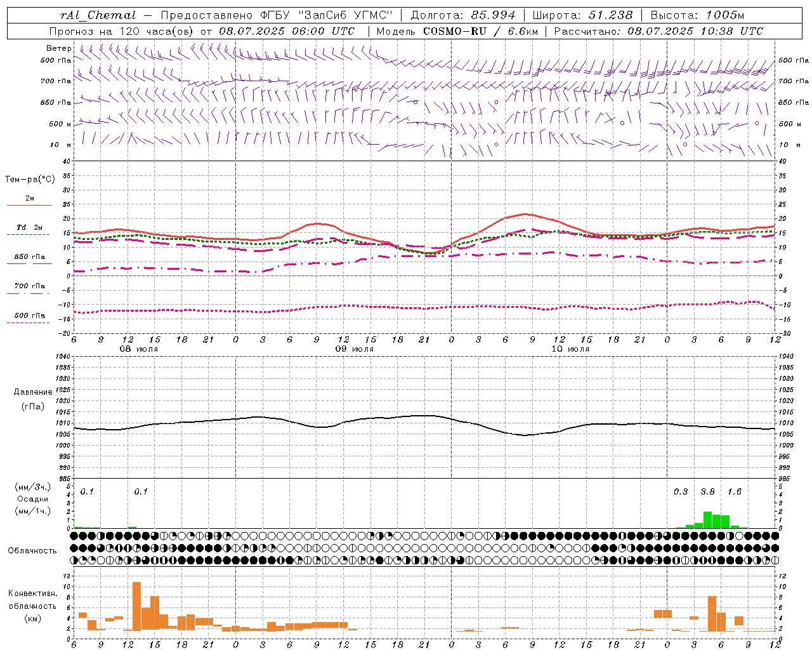Screen dimensions: 812x650
Task: Click the tallest orange convective cloud bar
Action: pyautogui.click(x=136, y=606)
